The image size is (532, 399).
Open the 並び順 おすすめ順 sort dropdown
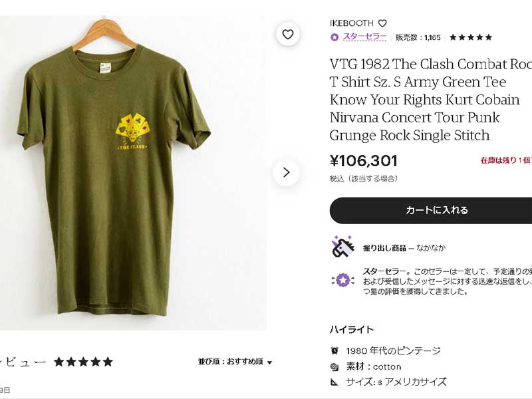[235, 362]
